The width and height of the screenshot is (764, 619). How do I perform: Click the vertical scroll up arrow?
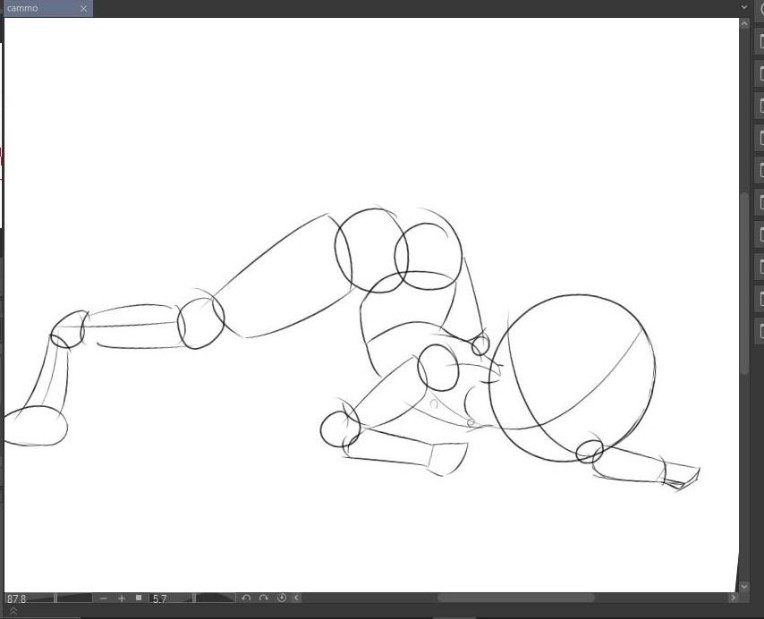[744, 24]
